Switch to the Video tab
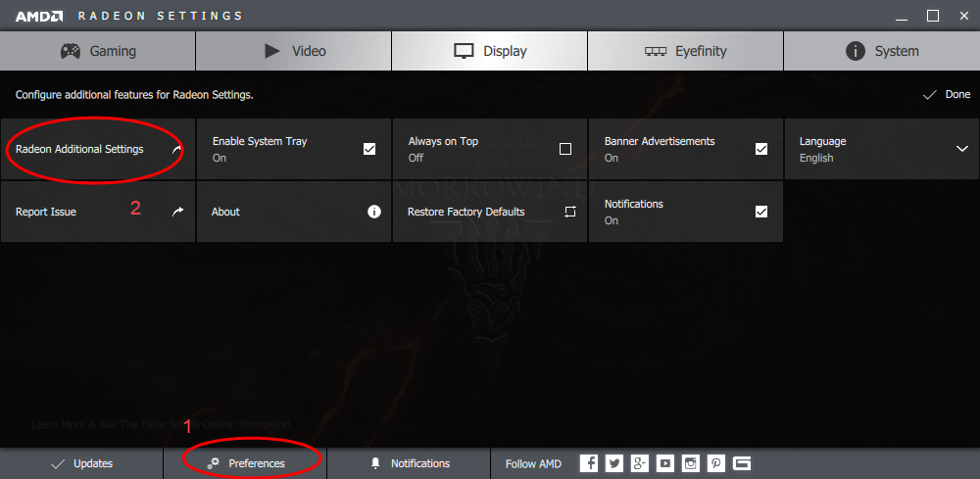 tap(293, 51)
